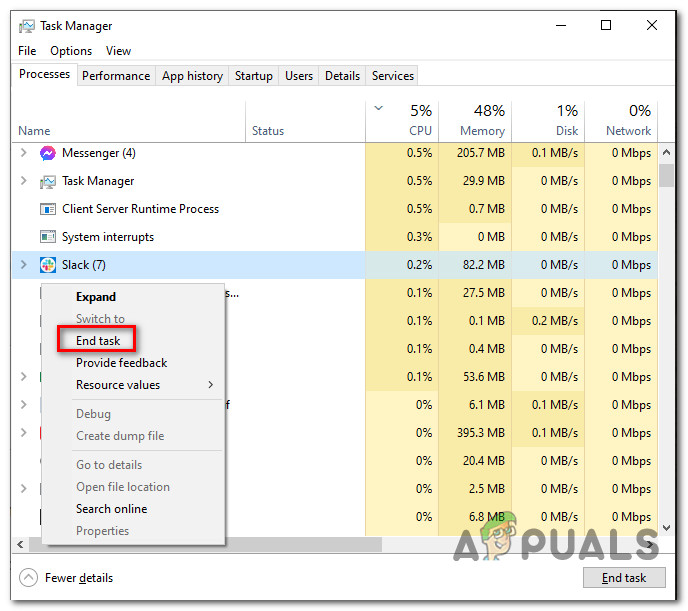Click the Slack app icon
This screenshot has height=611, width=688.
[47, 265]
